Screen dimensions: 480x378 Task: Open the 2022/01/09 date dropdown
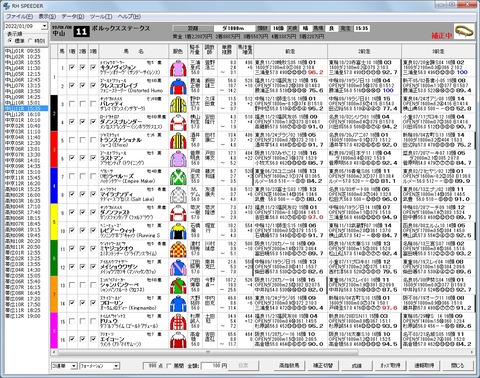click(x=45, y=26)
